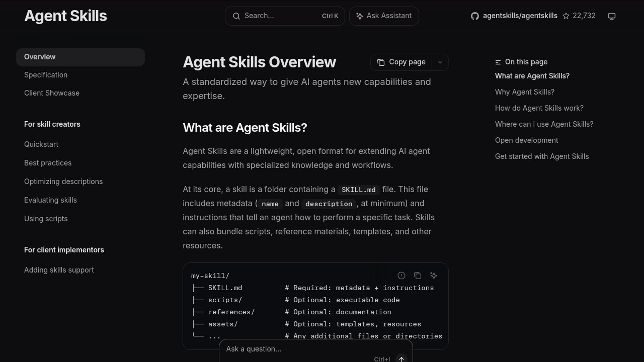Click the star icon beside 22,732

(566, 16)
